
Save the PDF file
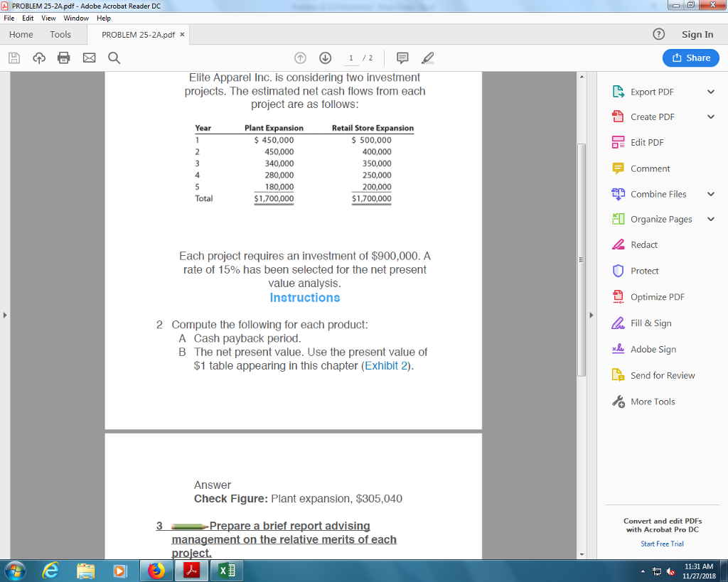click(14, 58)
